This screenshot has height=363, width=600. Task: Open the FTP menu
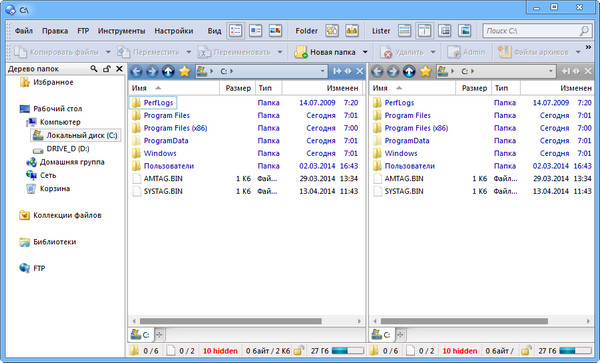(83, 31)
